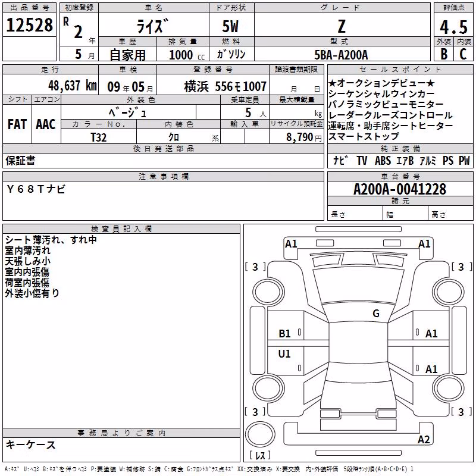
Task: Click the PW equipment label
Action: click(464, 160)
